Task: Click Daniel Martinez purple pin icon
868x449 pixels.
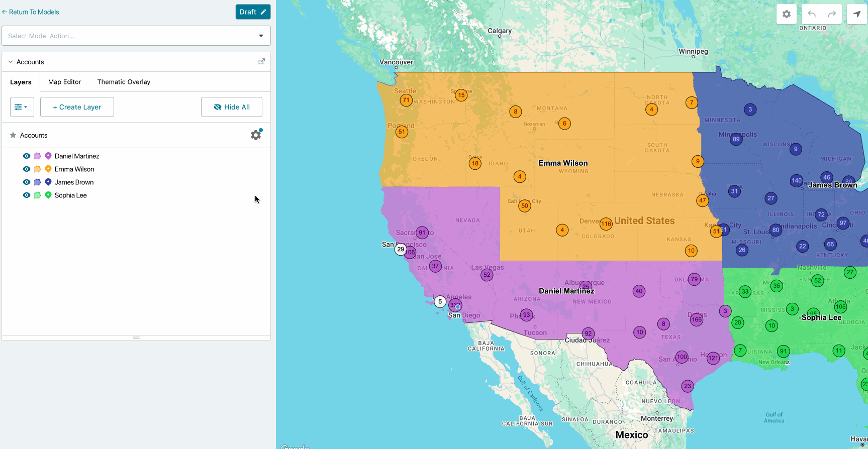Action: [x=48, y=156]
